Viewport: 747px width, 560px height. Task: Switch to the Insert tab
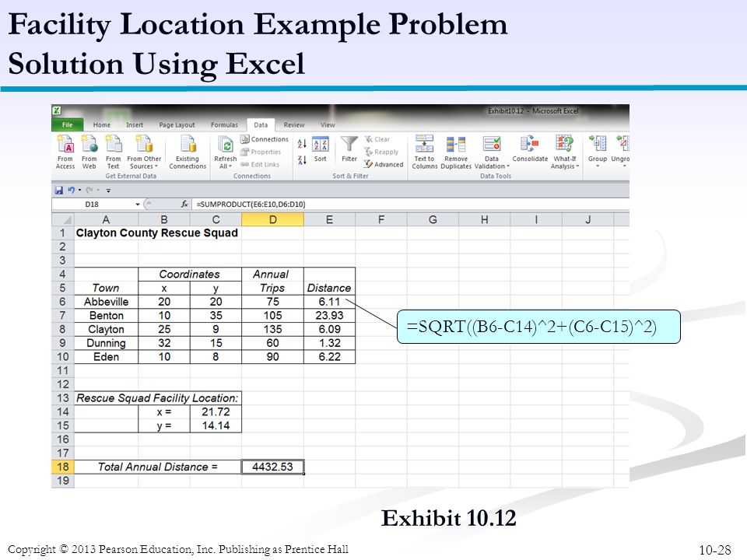[x=135, y=124]
